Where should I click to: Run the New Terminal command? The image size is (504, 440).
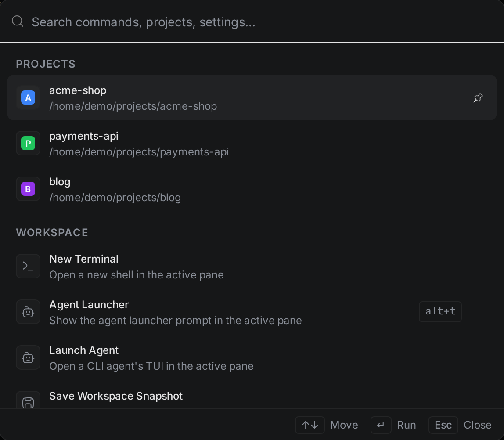252,266
